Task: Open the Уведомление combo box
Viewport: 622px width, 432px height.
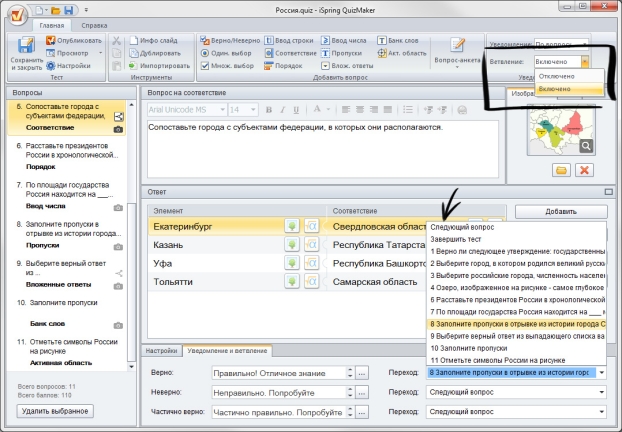Action: [x=561, y=44]
